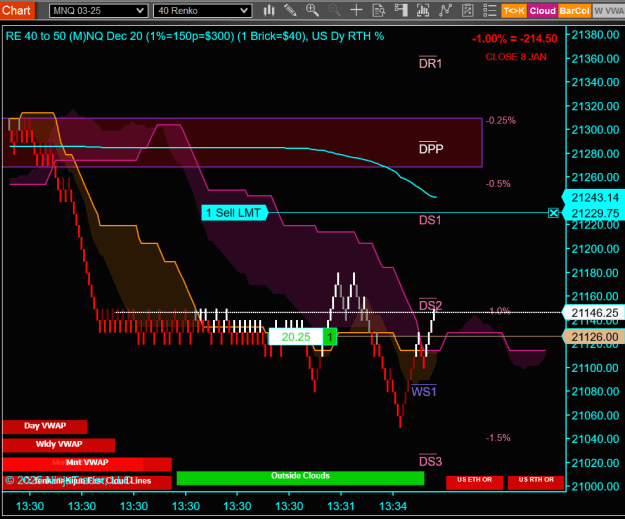Click the US ETH OR button

tap(474, 482)
